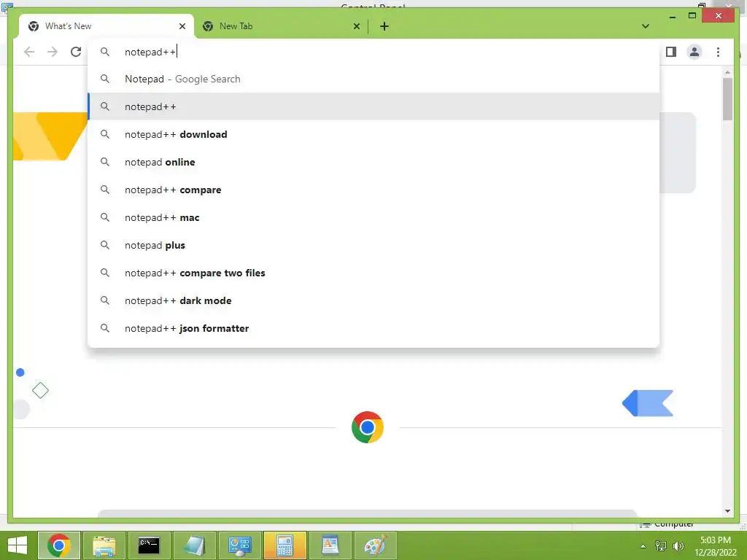Select the highlighted notepad++ suggestion

point(373,106)
